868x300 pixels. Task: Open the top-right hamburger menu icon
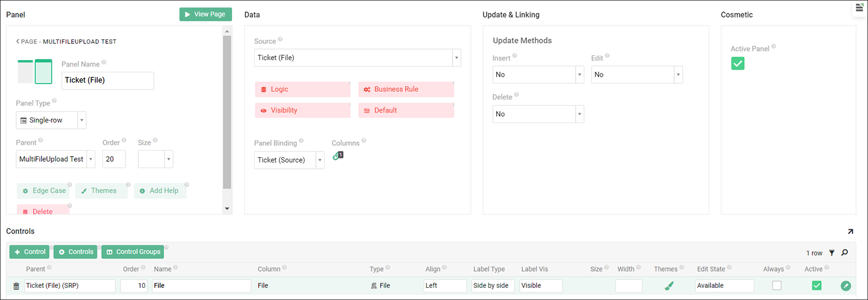pyautogui.click(x=859, y=8)
